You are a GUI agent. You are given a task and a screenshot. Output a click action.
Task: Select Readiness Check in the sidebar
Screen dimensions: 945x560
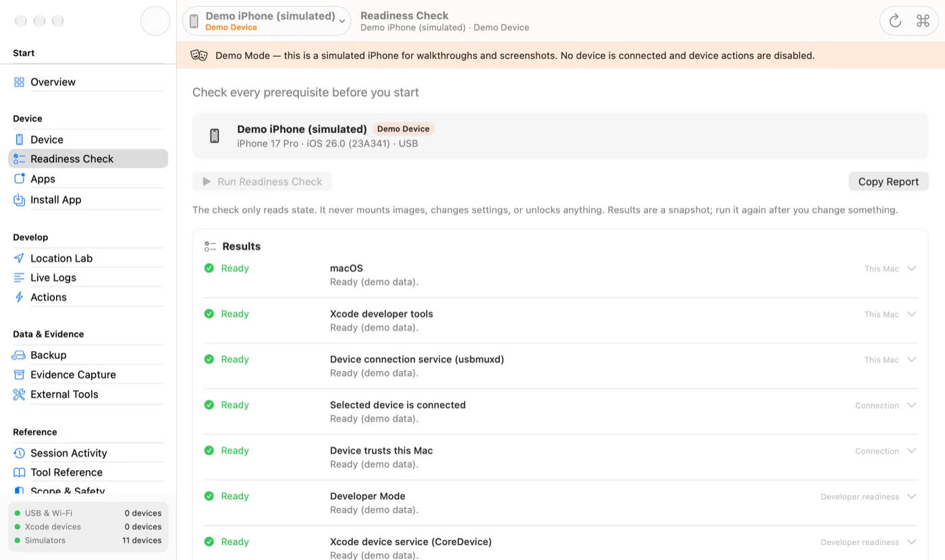[x=88, y=159]
